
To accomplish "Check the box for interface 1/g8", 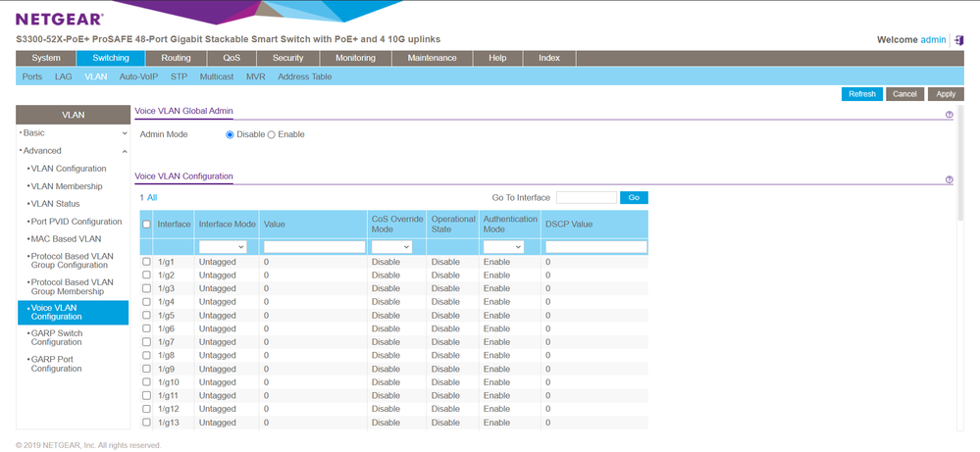I will (147, 355).
